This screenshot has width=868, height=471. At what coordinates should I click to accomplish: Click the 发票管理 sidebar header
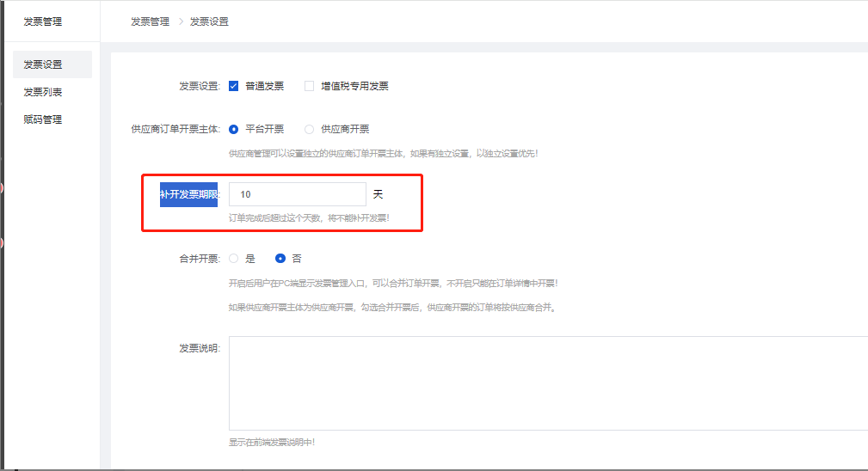pos(43,21)
